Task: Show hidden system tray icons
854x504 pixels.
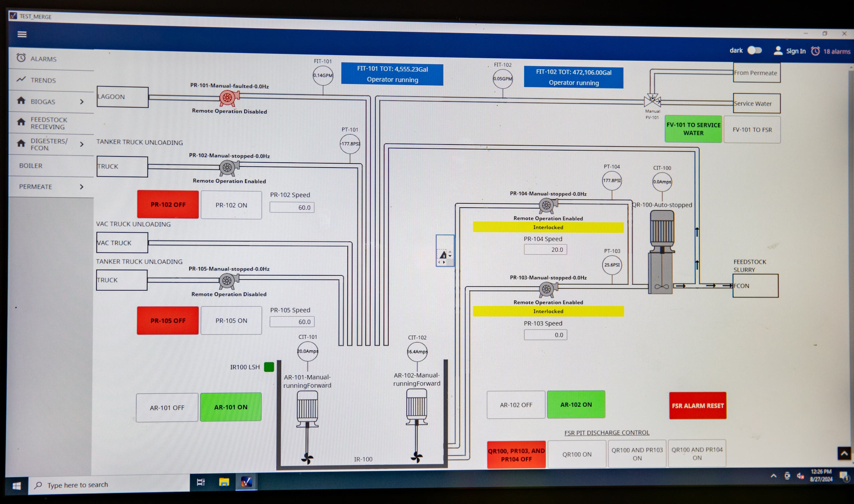Action: tap(773, 476)
